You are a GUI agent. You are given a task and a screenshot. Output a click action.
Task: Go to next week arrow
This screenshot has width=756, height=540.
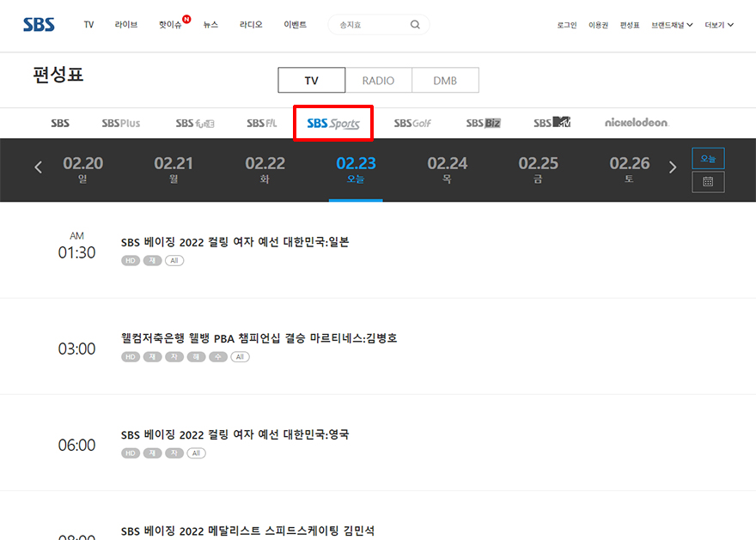click(x=673, y=167)
